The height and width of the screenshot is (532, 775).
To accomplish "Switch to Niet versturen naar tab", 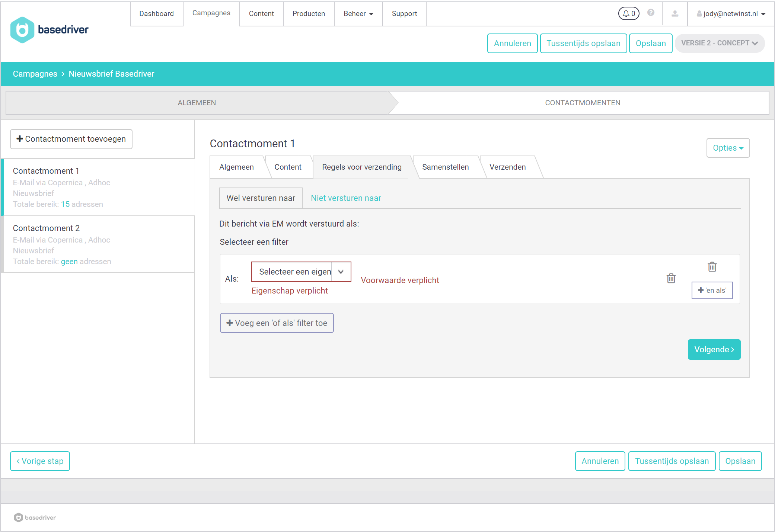I will coord(346,198).
